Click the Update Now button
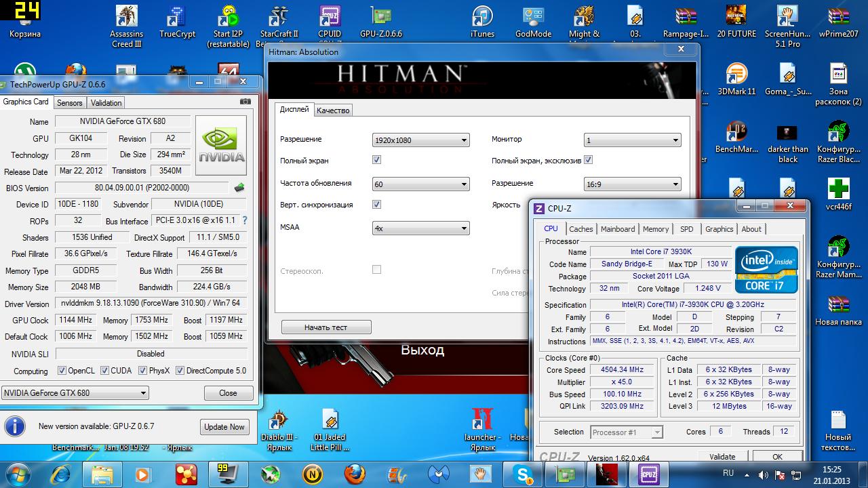The image size is (868, 488). (x=224, y=427)
